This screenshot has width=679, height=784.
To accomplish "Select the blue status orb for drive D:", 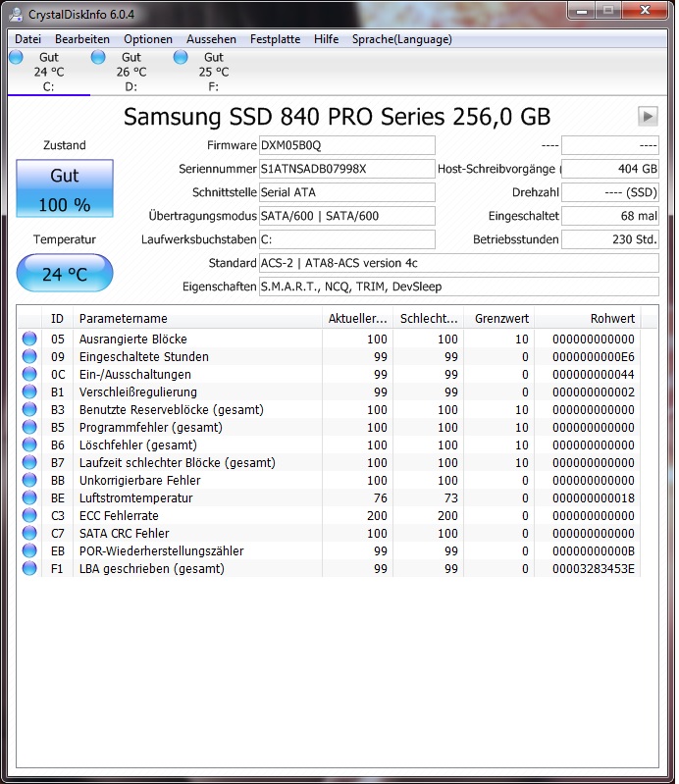I will point(98,57).
